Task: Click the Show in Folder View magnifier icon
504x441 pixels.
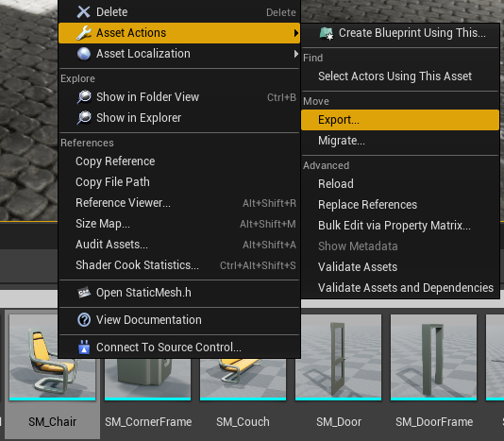Action: click(84, 97)
